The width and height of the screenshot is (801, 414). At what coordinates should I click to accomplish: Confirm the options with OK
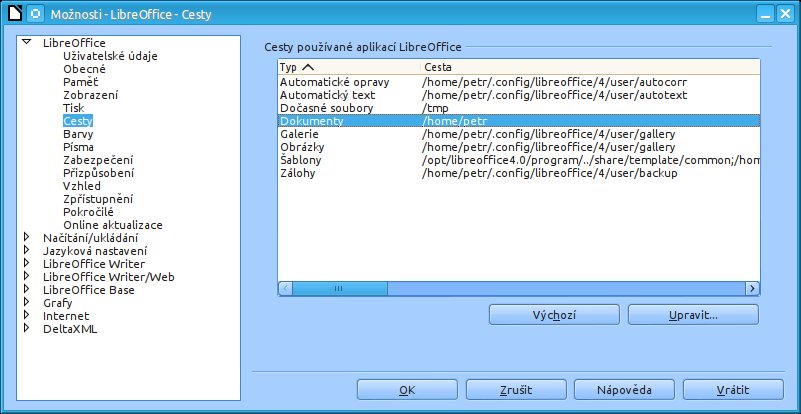click(407, 390)
